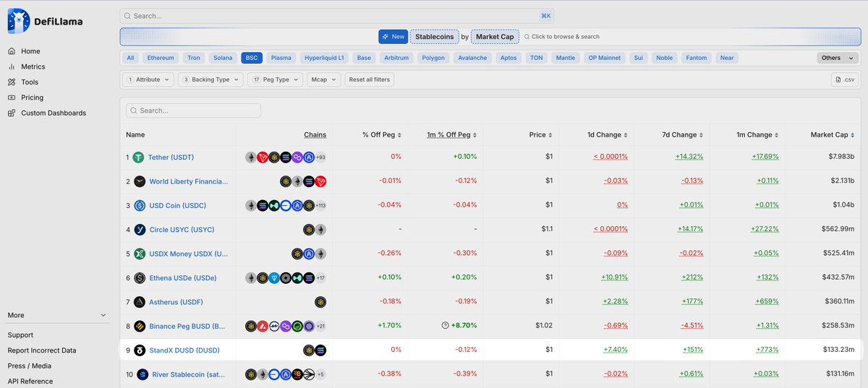The width and height of the screenshot is (868, 388).
Task: Click Reset all filters button
Action: (369, 79)
